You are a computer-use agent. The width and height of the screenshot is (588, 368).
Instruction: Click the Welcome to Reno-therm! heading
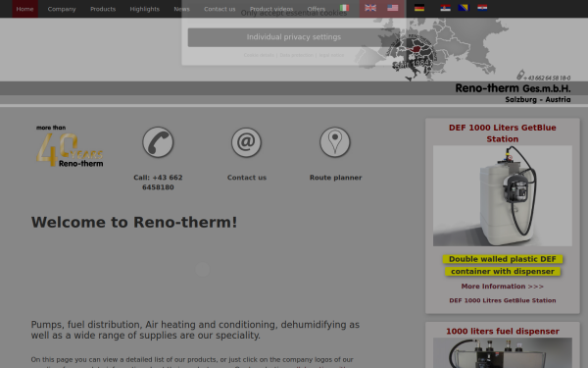pyautogui.click(x=134, y=223)
